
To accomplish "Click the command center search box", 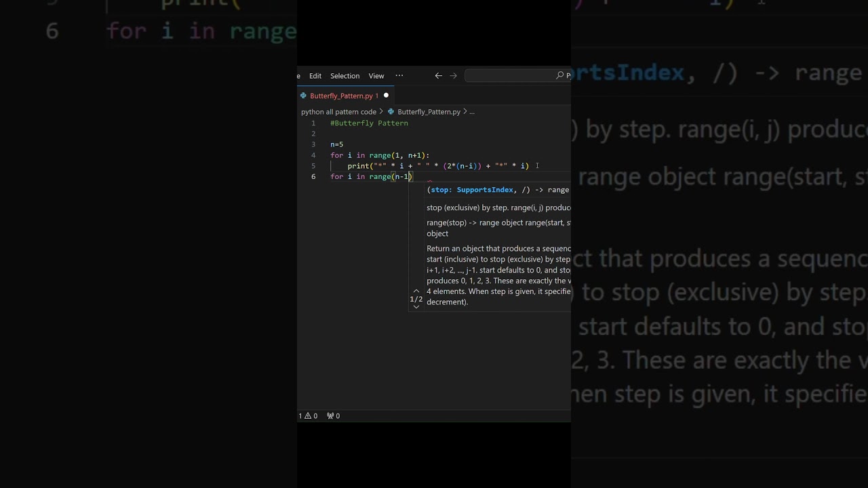I will click(517, 76).
